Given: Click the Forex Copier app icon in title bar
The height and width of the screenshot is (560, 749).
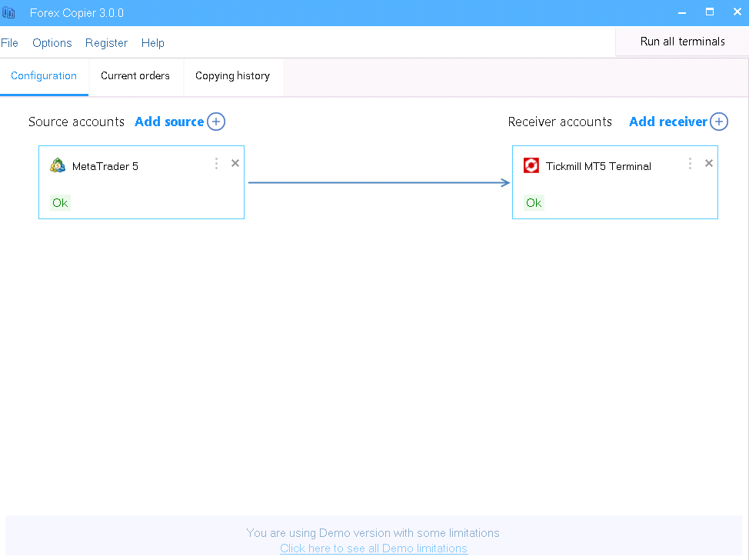Looking at the screenshot, I should tap(8, 12).
